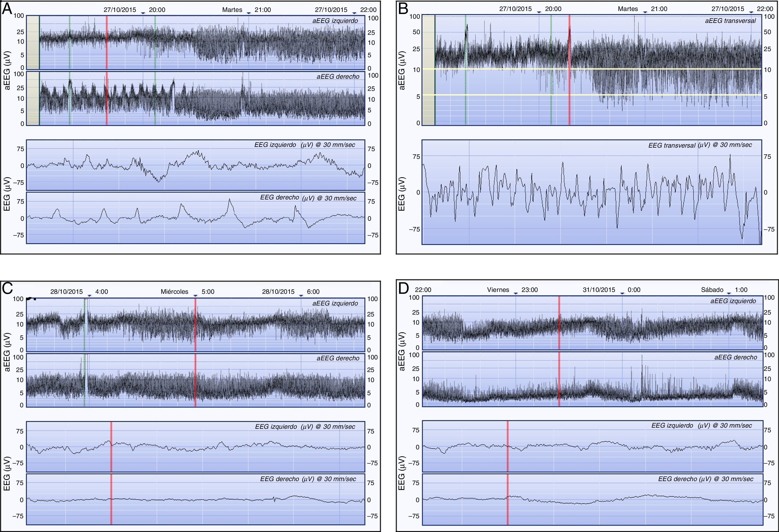Click the Miércoles 5:00 marker triangle in panel C
The image size is (779, 532).
195,295
